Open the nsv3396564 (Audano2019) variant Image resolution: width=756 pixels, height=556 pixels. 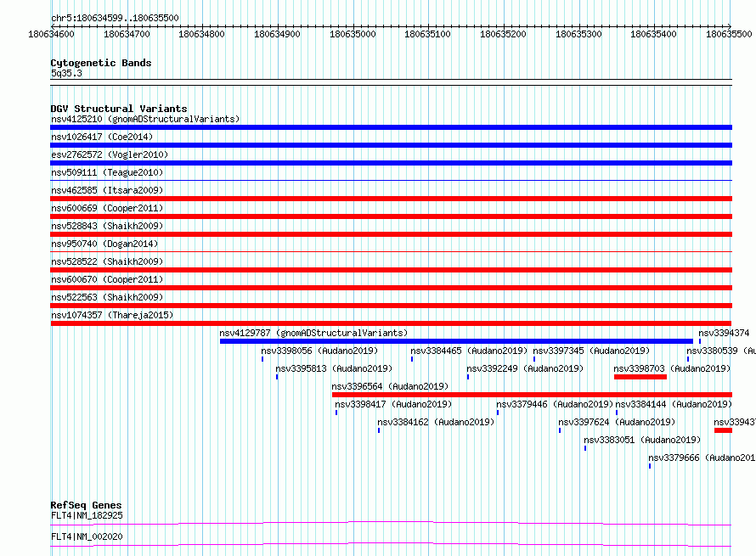point(390,386)
